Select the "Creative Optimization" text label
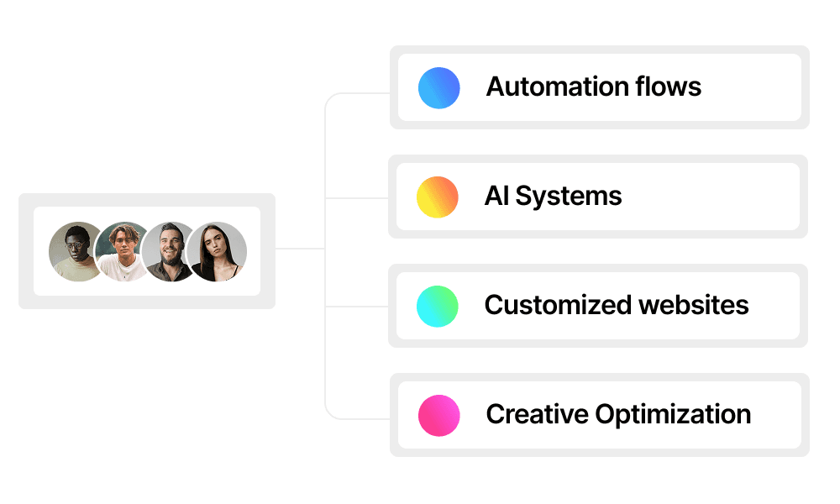This screenshot has width=840, height=504. 618,414
